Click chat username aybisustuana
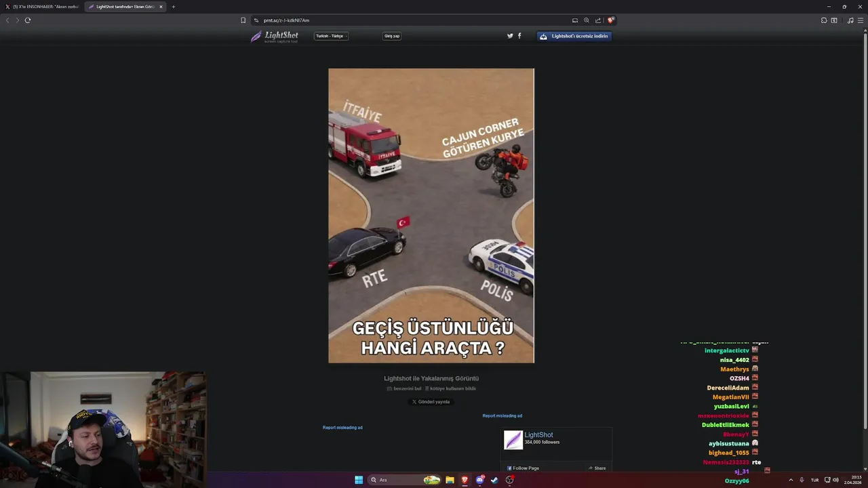The height and width of the screenshot is (488, 868). tap(729, 444)
